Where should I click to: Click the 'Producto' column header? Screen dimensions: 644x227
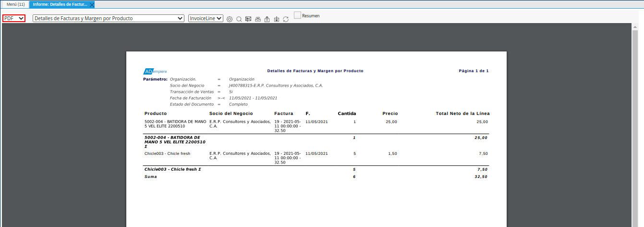point(156,113)
